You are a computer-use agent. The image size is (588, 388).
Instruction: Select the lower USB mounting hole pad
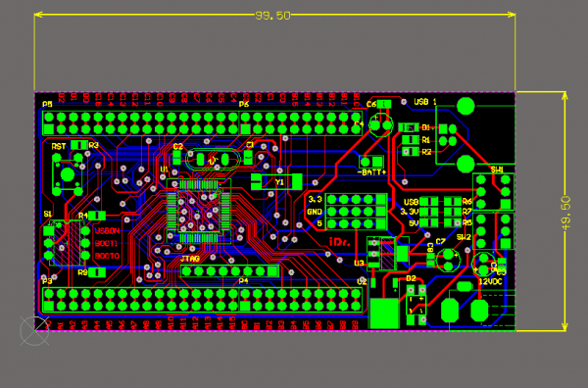click(x=465, y=164)
